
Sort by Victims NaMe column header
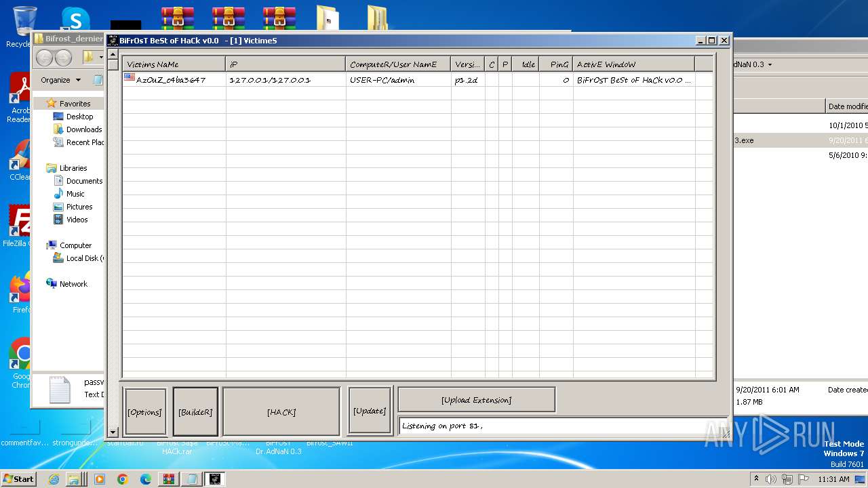point(174,64)
